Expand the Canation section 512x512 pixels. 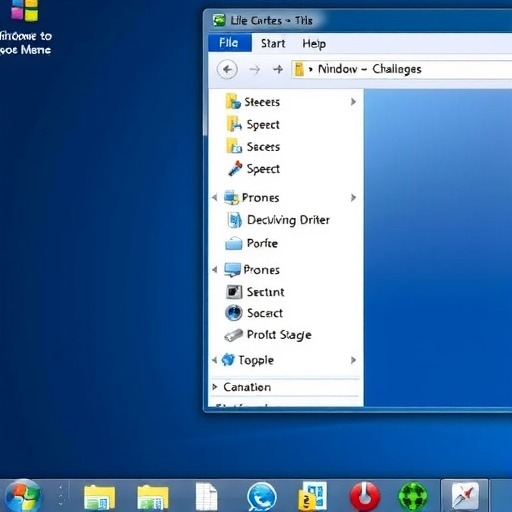215,387
